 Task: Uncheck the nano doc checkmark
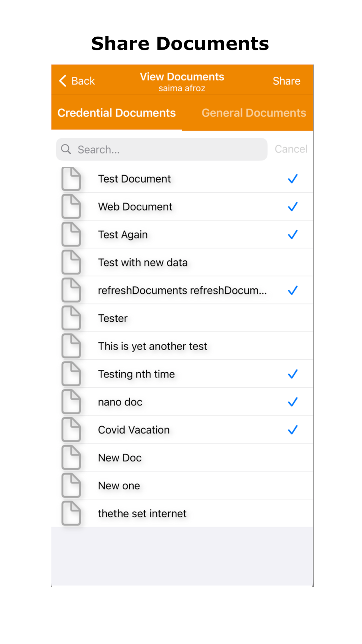tap(292, 402)
